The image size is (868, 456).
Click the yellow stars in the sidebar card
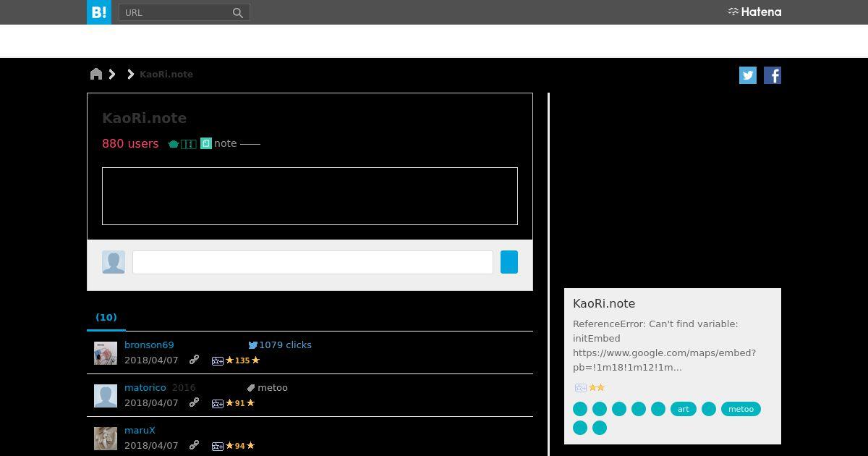point(597,388)
